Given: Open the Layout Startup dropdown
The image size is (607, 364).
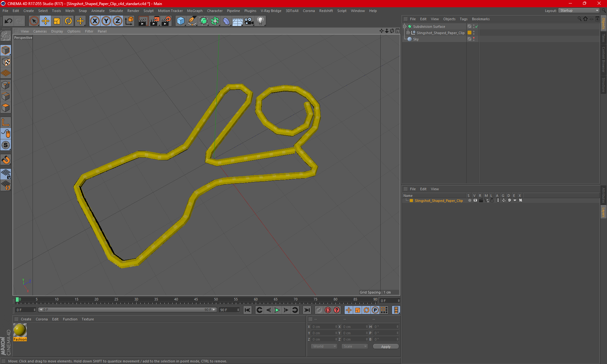Looking at the screenshot, I should click(x=579, y=10).
